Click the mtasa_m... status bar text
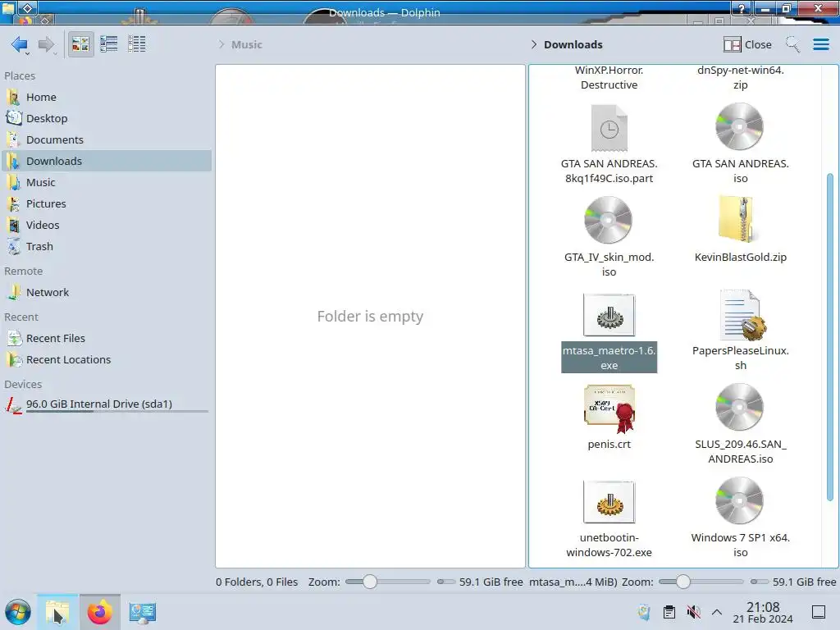Image resolution: width=840 pixels, height=630 pixels. 573,582
